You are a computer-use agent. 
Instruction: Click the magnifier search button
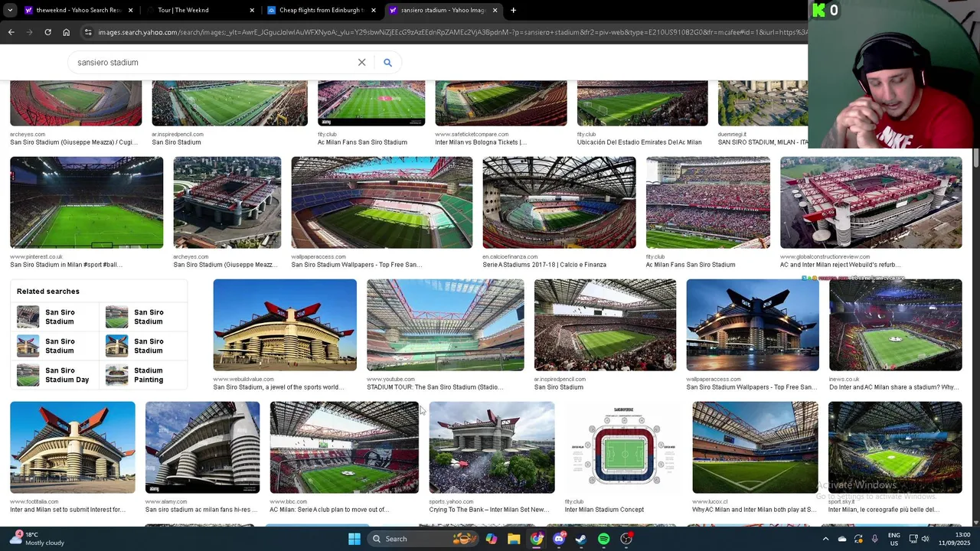tap(387, 62)
